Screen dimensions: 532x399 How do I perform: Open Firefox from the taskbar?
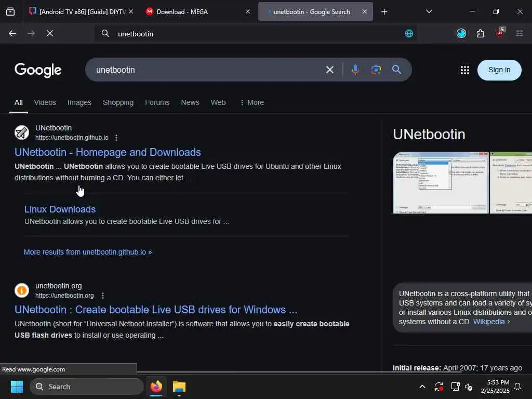click(156, 387)
